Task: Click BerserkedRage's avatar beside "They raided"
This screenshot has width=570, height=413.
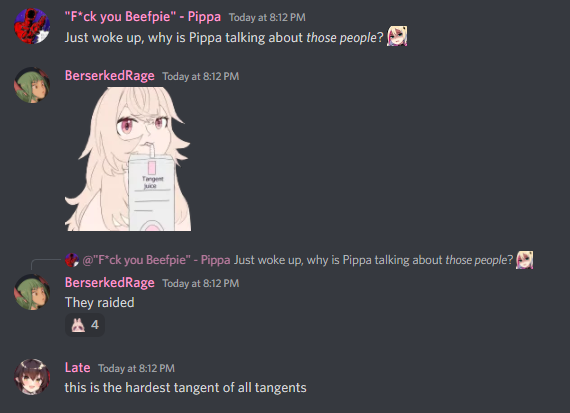Action: click(x=32, y=292)
